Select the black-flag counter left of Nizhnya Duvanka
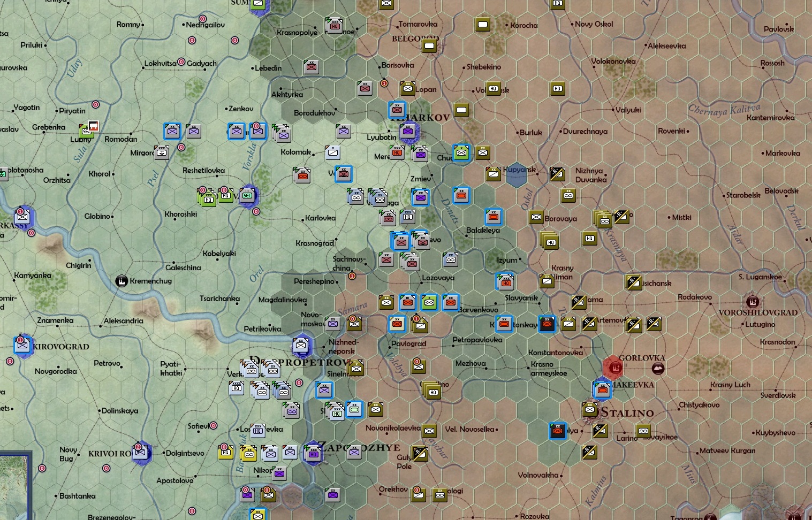 coord(557,174)
